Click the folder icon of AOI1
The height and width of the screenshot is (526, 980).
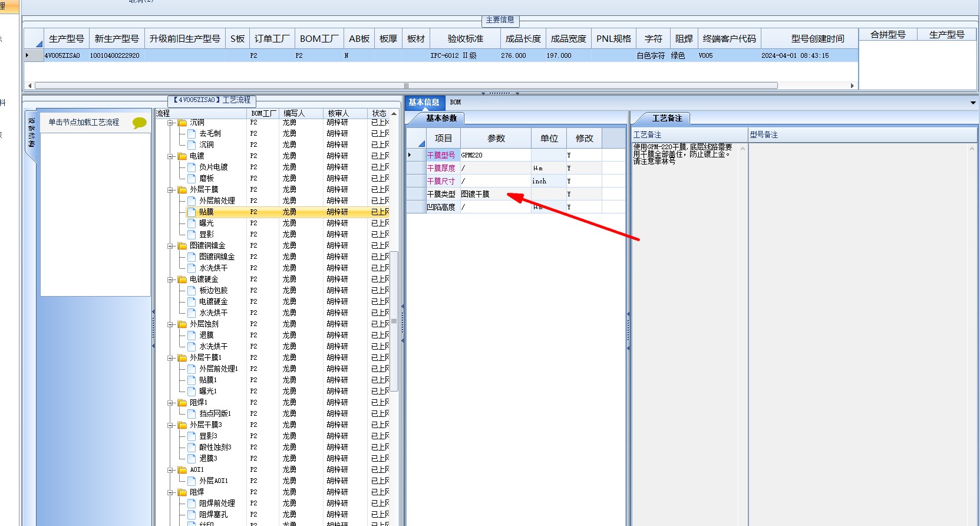click(x=183, y=470)
